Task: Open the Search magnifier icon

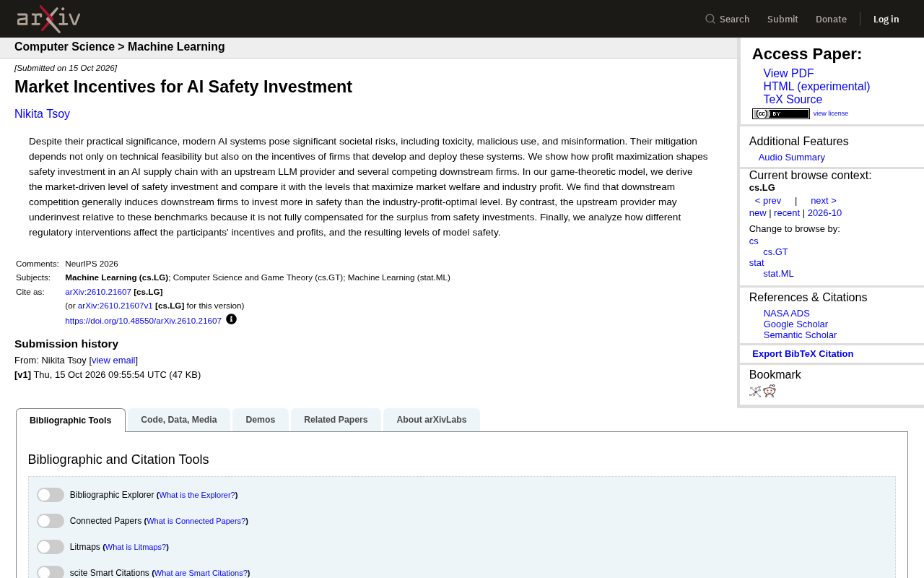Action: coord(710,20)
